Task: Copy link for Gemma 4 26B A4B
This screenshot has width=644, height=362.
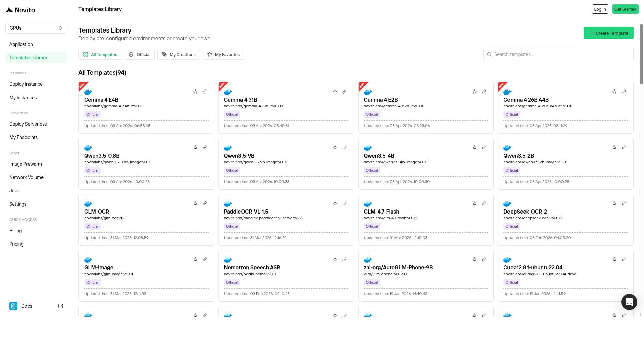Action: 624,92
